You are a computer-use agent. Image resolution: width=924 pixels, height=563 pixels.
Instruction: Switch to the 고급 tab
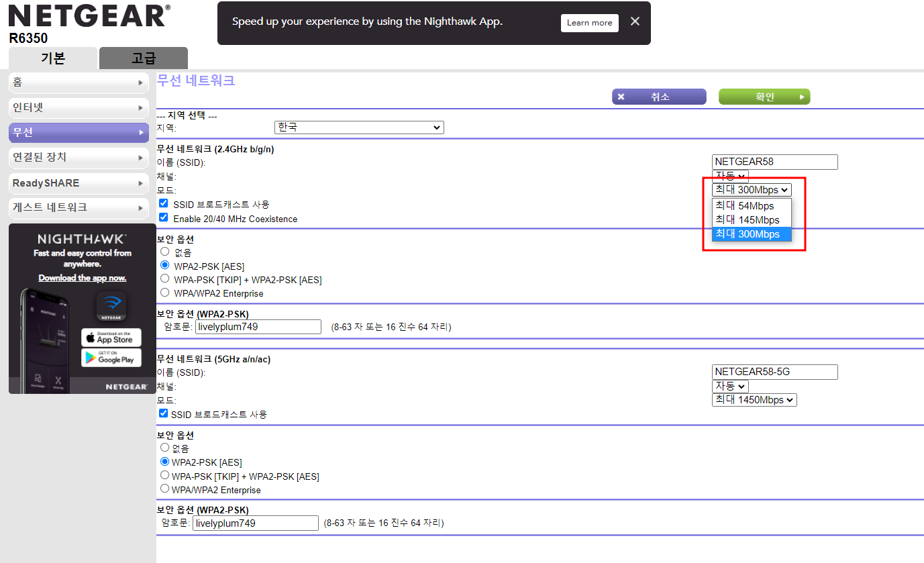pos(144,58)
